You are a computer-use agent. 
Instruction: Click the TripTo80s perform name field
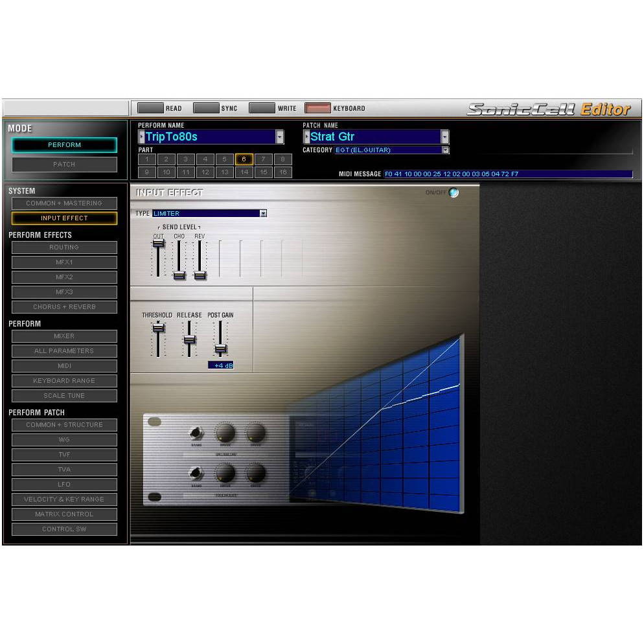[x=210, y=137]
